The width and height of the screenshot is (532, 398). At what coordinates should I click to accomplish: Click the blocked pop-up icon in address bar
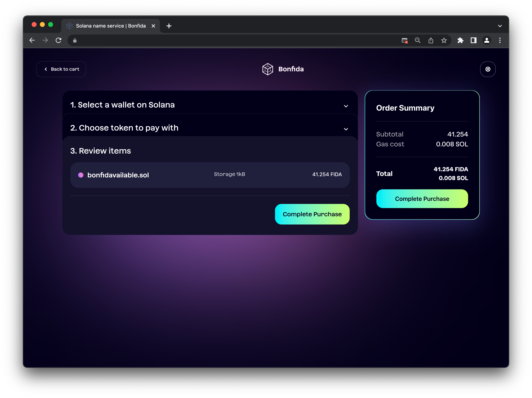coord(405,40)
